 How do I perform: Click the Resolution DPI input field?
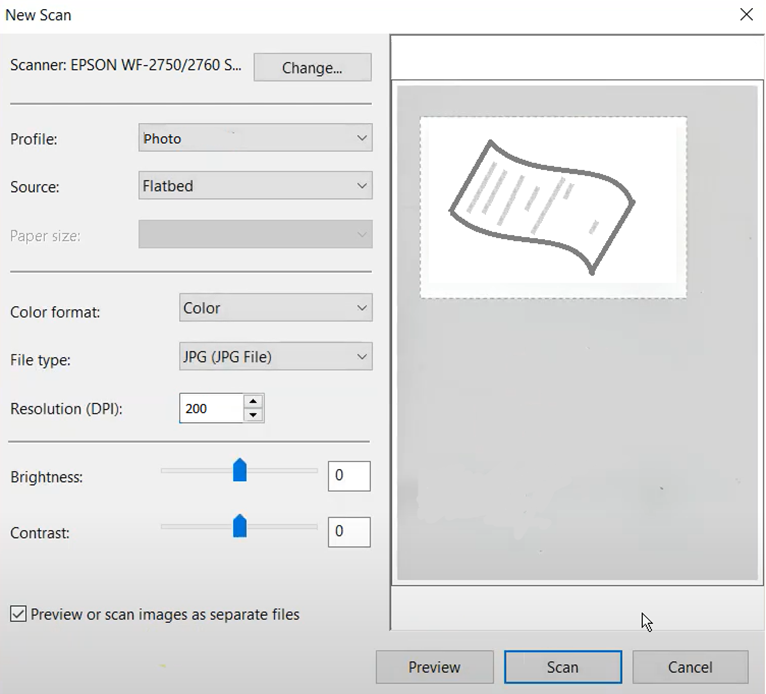[211, 408]
